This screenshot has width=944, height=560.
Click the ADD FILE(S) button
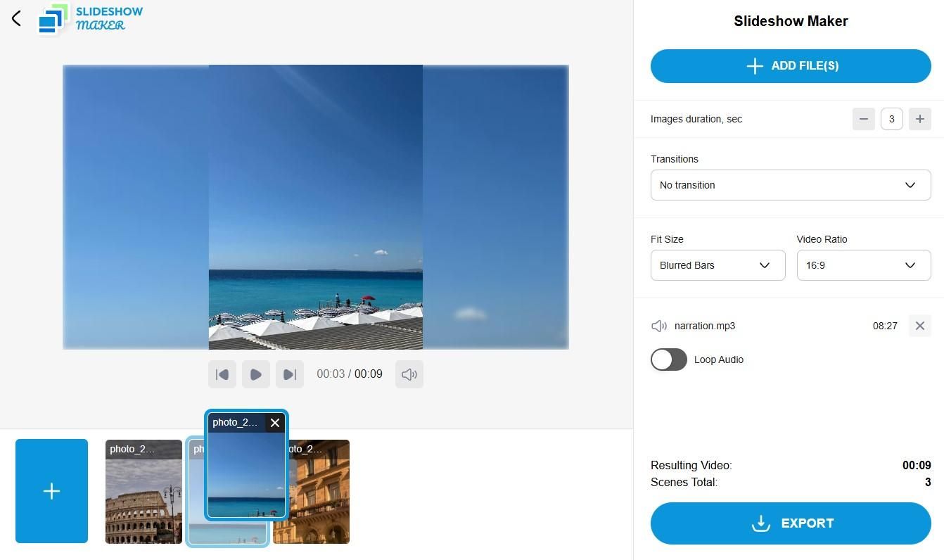791,66
